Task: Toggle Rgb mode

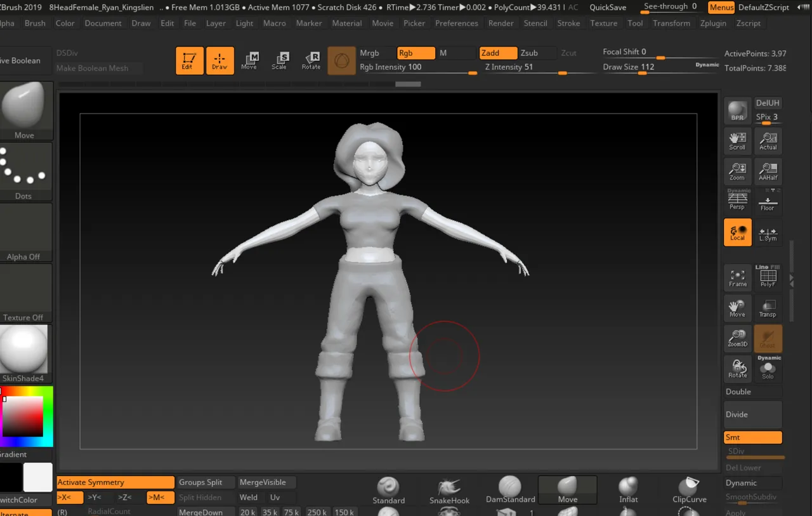Action: click(x=416, y=53)
